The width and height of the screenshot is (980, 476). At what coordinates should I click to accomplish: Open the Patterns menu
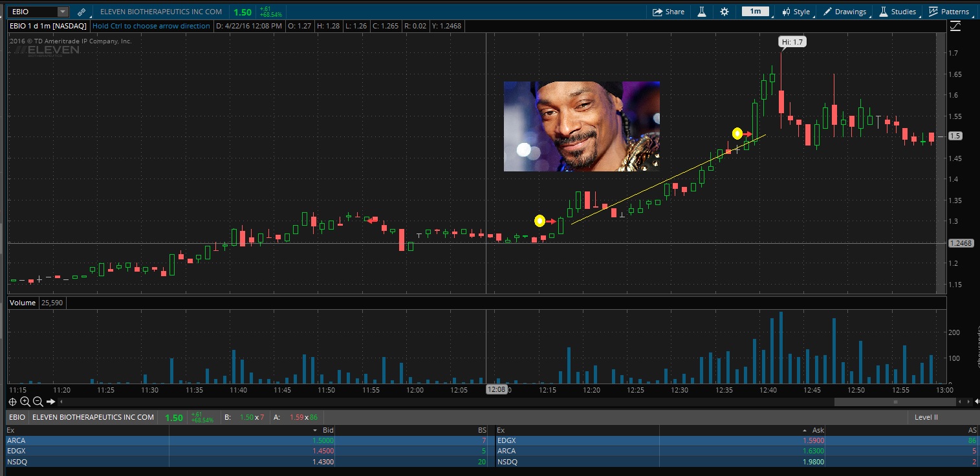(x=949, y=12)
